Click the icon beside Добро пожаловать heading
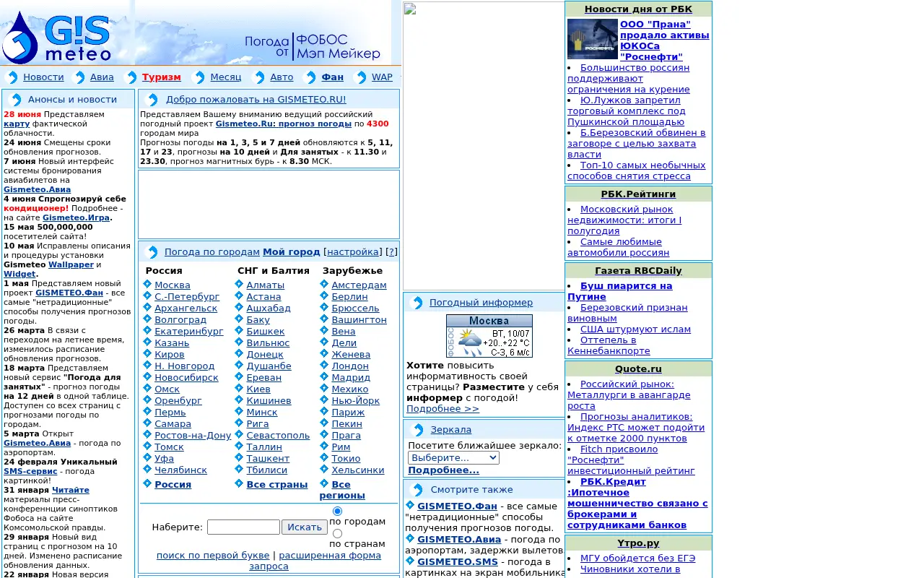Image resolution: width=924 pixels, height=578 pixels. [x=152, y=100]
